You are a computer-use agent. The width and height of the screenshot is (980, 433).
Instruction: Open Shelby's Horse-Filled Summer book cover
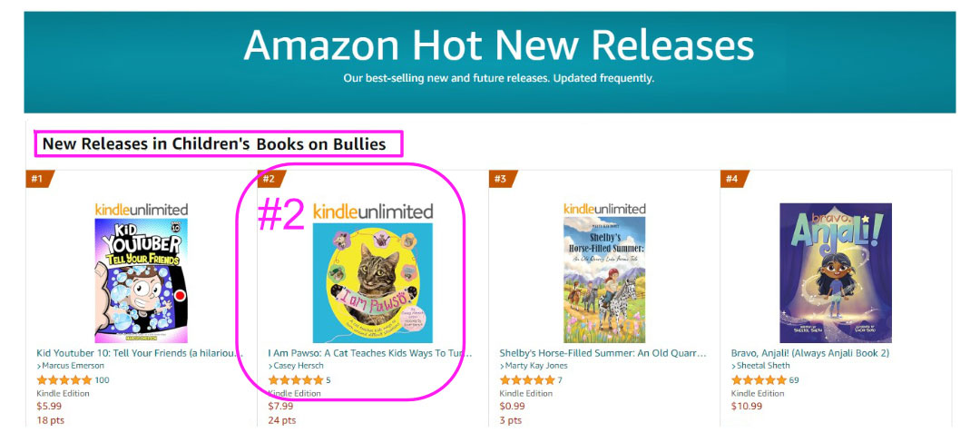coord(604,280)
